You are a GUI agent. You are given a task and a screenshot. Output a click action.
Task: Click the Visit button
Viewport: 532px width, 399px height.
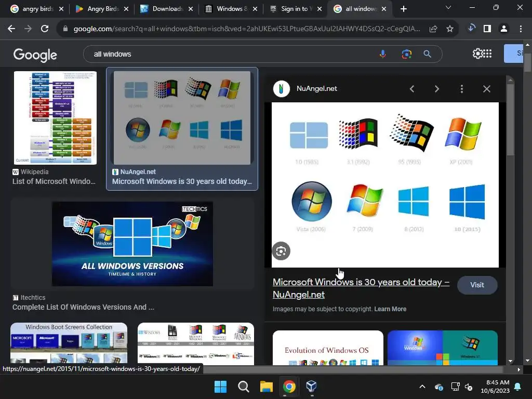[477, 285]
